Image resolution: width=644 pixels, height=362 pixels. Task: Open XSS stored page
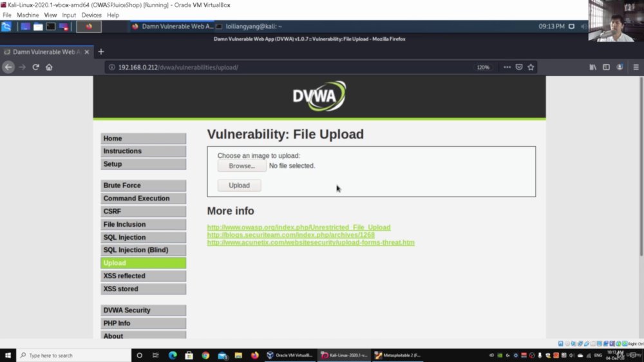pyautogui.click(x=144, y=289)
